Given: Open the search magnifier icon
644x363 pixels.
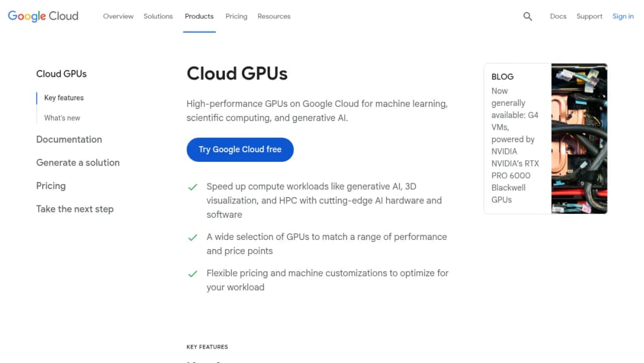Looking at the screenshot, I should [x=527, y=17].
